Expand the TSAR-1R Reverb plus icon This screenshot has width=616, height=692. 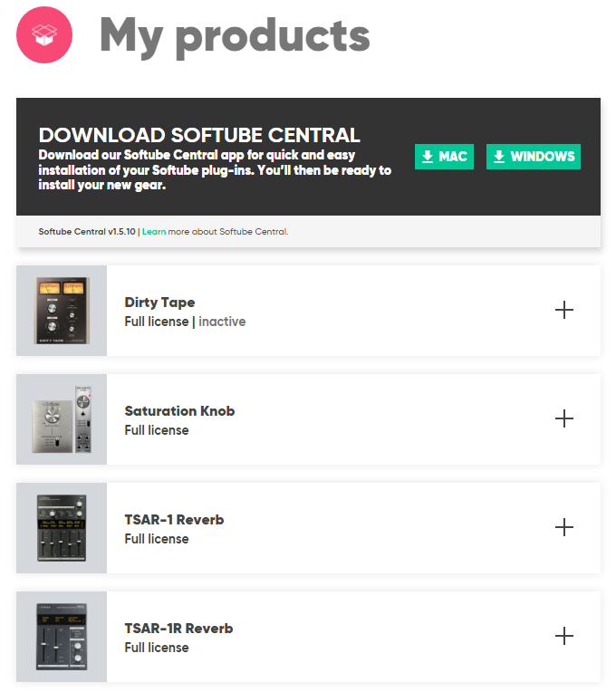coord(563,636)
